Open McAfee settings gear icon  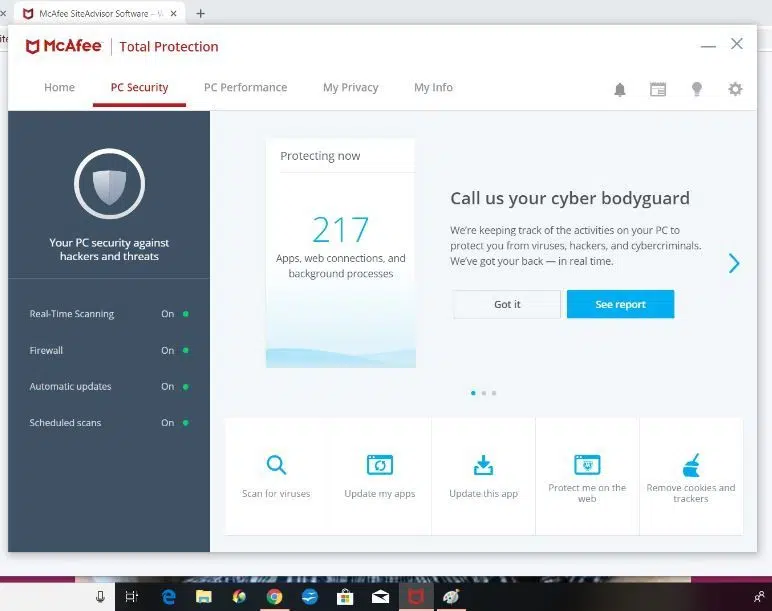tap(735, 89)
